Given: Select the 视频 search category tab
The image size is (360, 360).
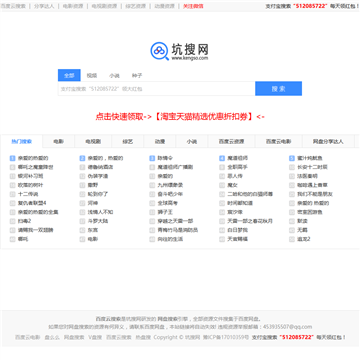Looking at the screenshot, I should tap(92, 76).
